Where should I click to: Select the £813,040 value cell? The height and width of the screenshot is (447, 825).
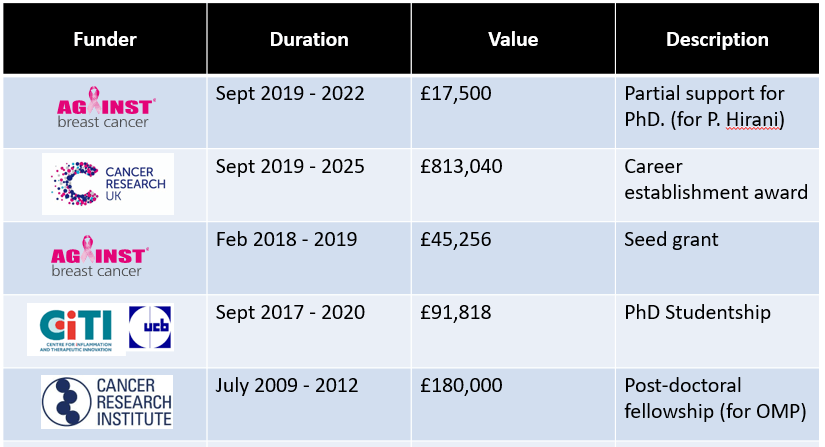tap(513, 185)
